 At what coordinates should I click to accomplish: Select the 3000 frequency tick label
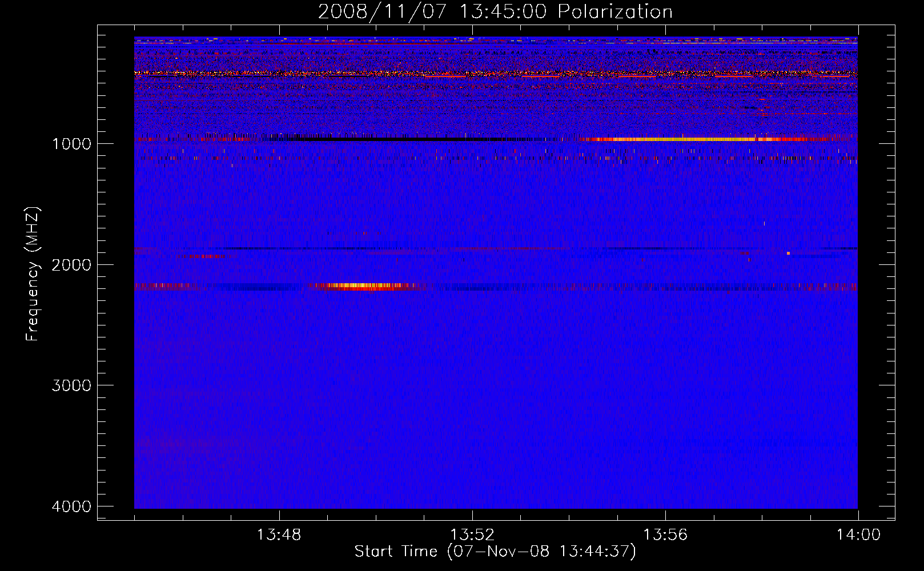pyautogui.click(x=71, y=385)
